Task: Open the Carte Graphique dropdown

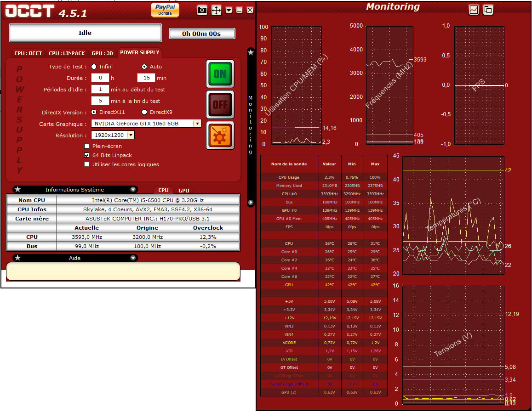Action: coord(197,124)
